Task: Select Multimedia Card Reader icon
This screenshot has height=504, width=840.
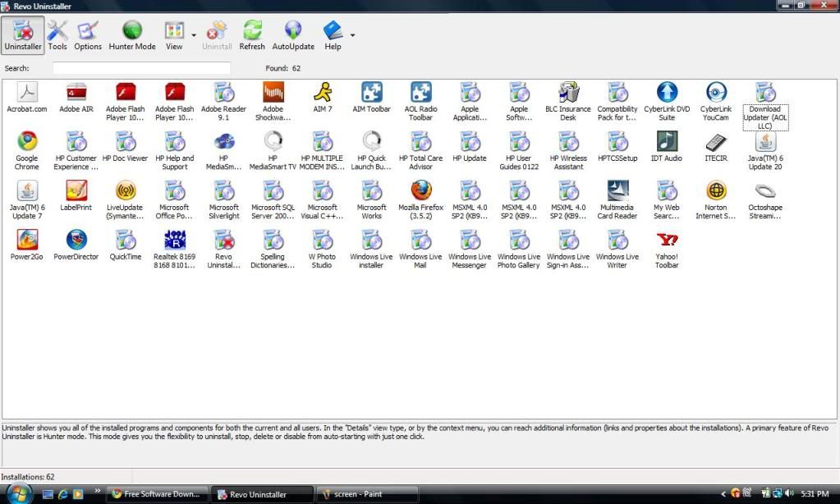Action: [617, 190]
